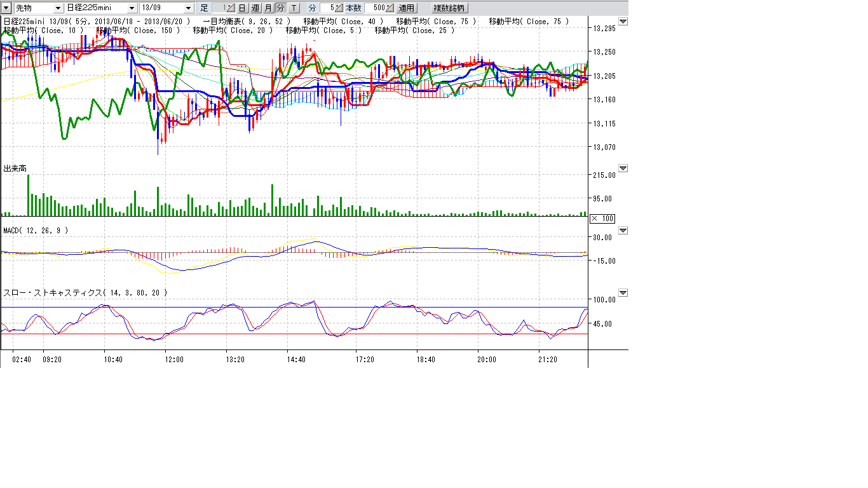Open the 日経225mini symbol dropdown
Screen dimensions: 868x488
[x=132, y=8]
